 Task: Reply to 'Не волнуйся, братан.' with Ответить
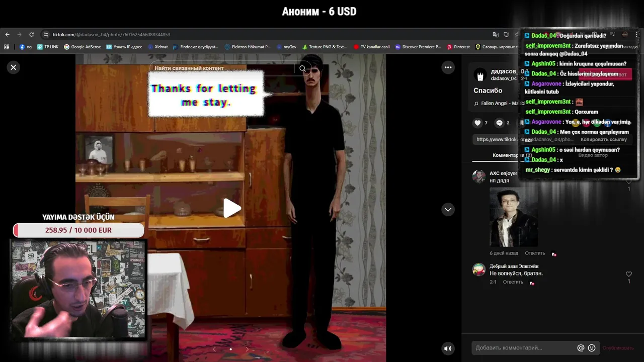(x=513, y=282)
